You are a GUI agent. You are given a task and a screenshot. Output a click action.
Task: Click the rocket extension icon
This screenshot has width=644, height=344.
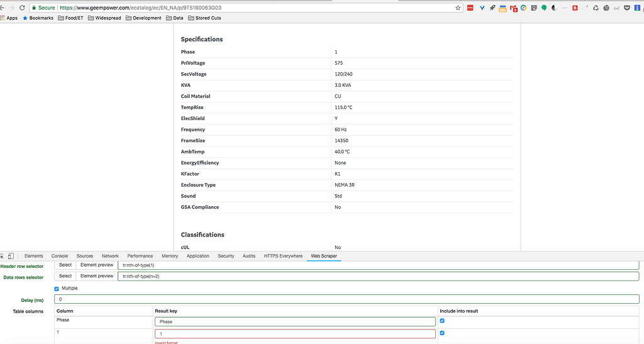tap(492, 8)
